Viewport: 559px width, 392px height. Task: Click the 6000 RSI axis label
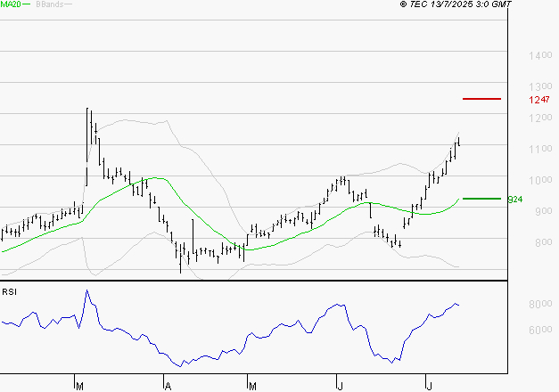click(x=540, y=330)
